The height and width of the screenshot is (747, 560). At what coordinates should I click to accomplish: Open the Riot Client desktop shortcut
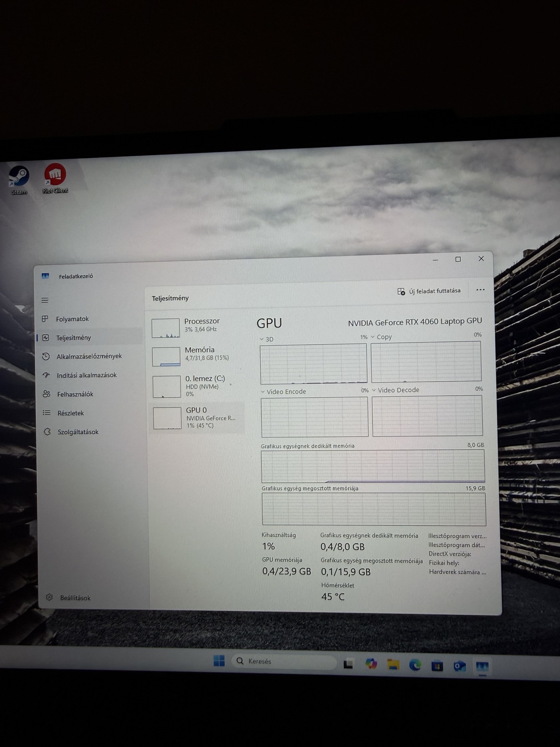click(55, 178)
